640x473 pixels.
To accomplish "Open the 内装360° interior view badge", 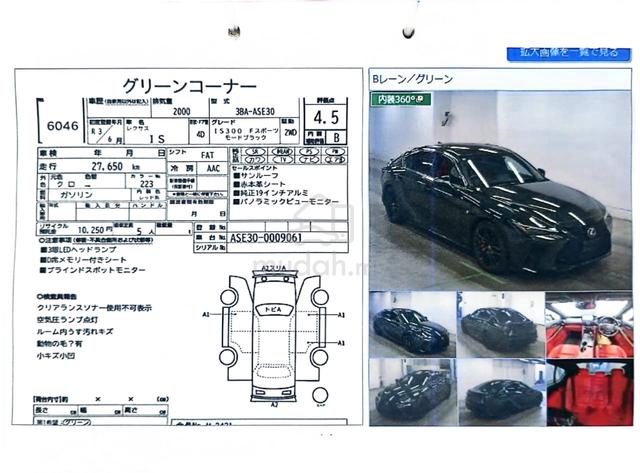I will tap(401, 99).
